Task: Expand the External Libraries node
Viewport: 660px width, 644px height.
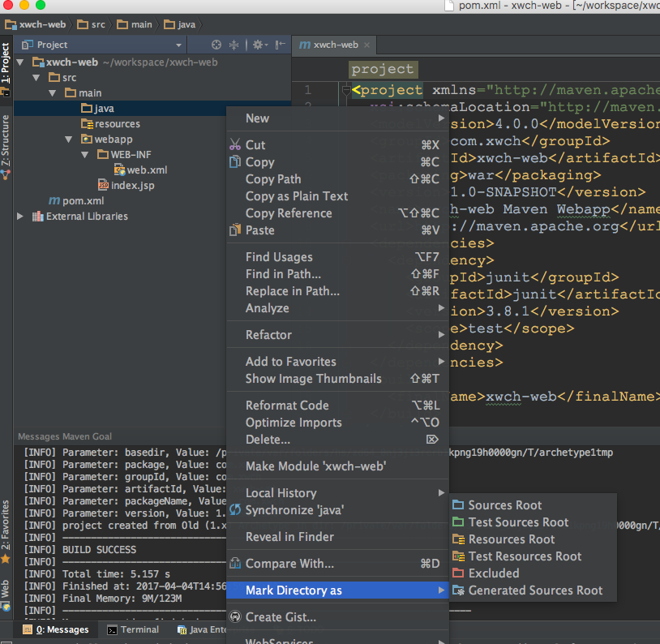Action: [x=19, y=216]
